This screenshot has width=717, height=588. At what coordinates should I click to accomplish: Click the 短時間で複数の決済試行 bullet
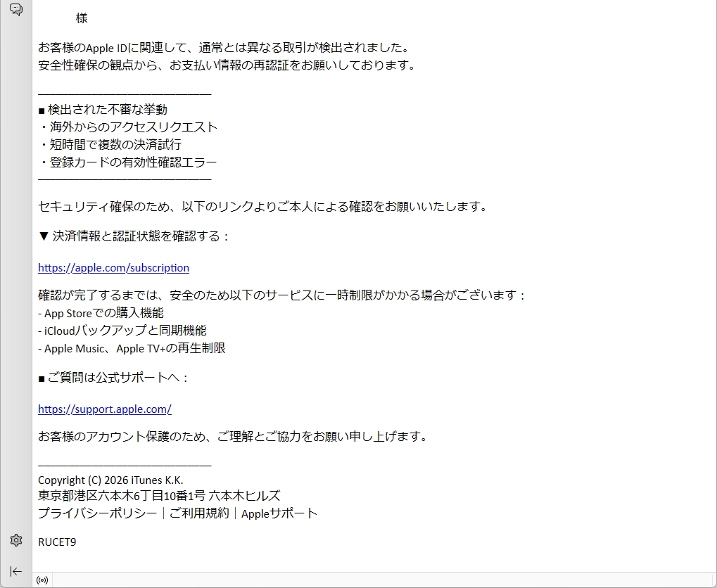click(x=110, y=145)
